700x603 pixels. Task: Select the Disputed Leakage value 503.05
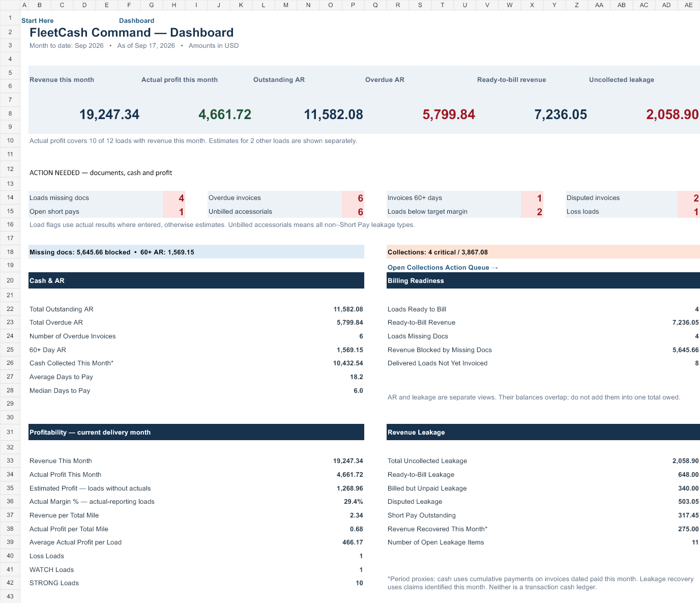(x=688, y=502)
